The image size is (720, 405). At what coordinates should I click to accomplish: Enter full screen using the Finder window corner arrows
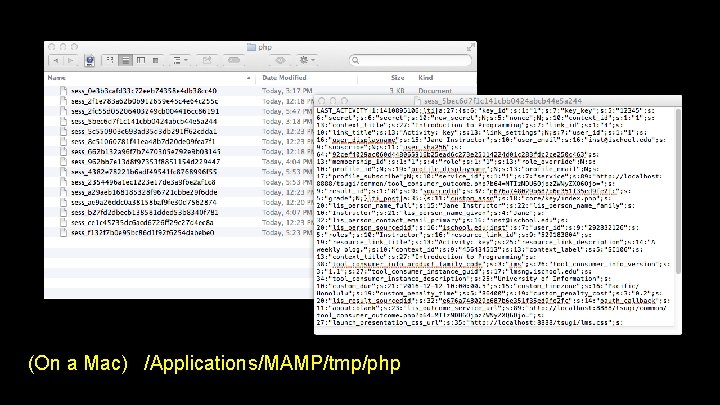471,47
